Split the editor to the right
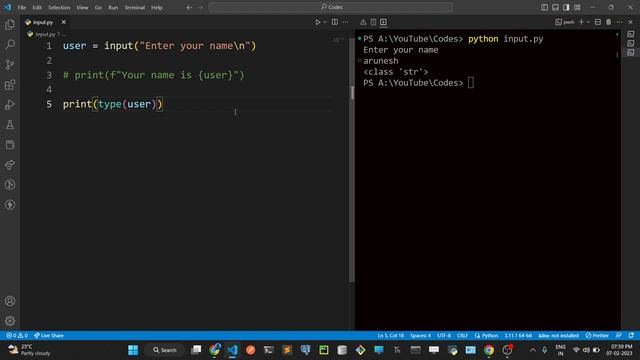Image resolution: width=640 pixels, height=360 pixels. [335, 22]
